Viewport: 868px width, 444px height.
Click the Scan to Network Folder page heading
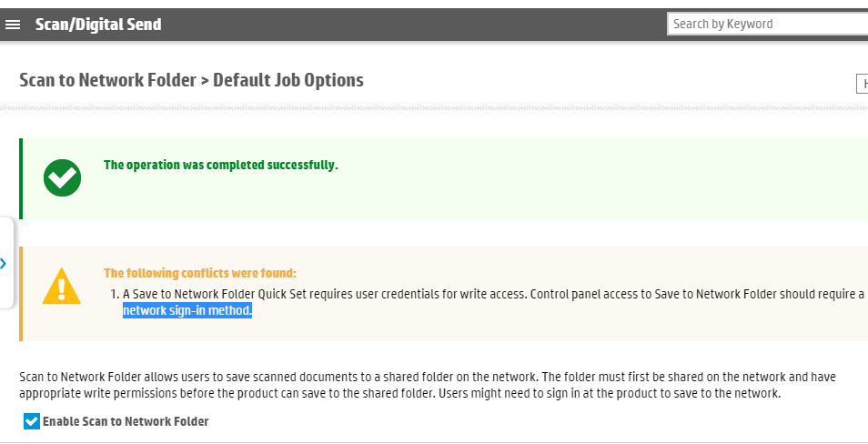point(191,80)
